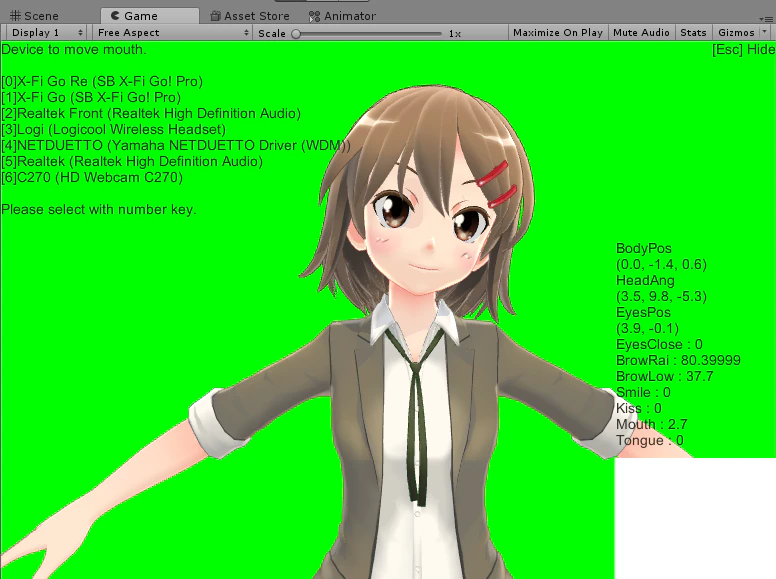Click the Scale slider handle

[x=296, y=34]
